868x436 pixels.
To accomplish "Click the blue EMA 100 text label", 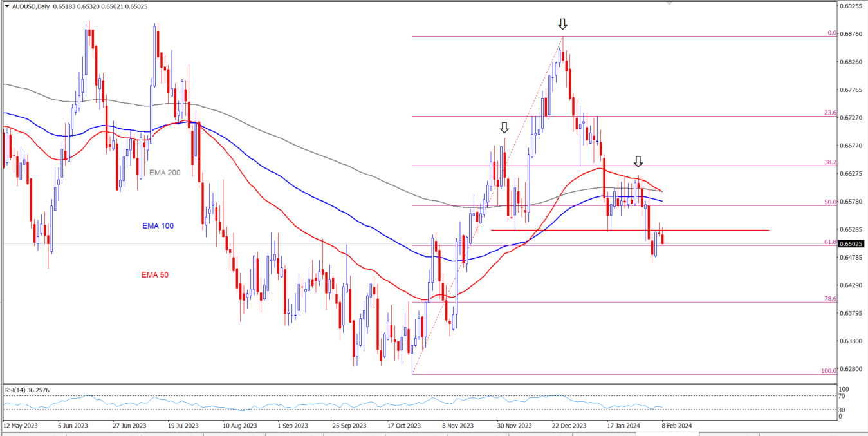I will point(158,226).
